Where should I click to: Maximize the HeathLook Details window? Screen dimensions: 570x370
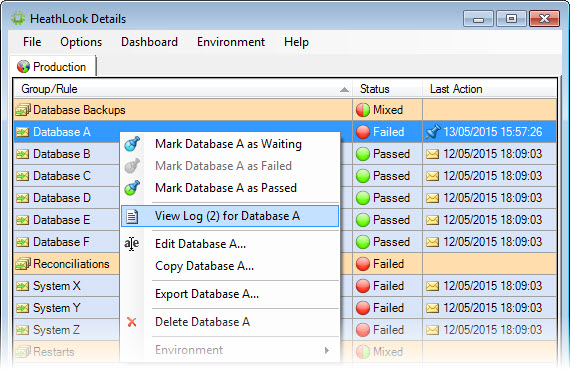click(x=511, y=19)
